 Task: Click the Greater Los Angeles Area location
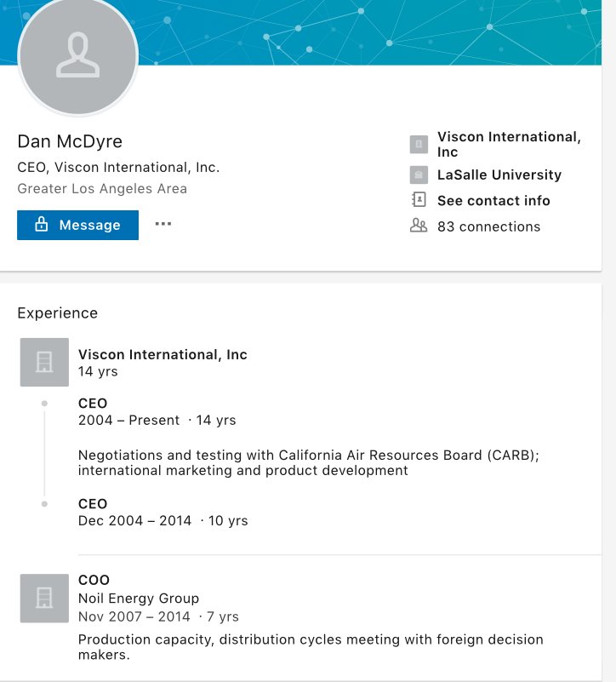tap(102, 189)
